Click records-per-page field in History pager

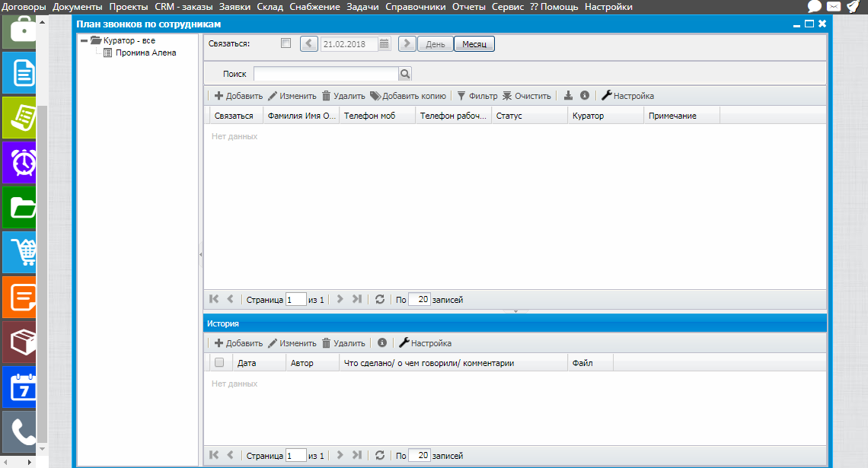coord(419,455)
